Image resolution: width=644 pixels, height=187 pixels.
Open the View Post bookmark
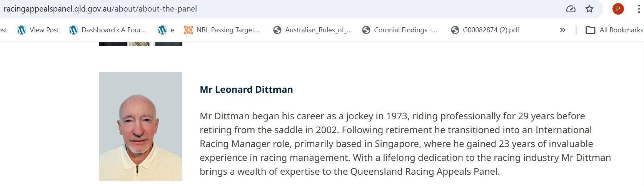38,30
